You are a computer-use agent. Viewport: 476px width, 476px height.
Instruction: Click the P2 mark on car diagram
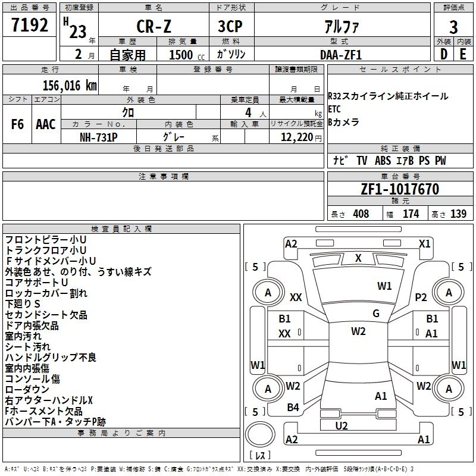pos(421,297)
